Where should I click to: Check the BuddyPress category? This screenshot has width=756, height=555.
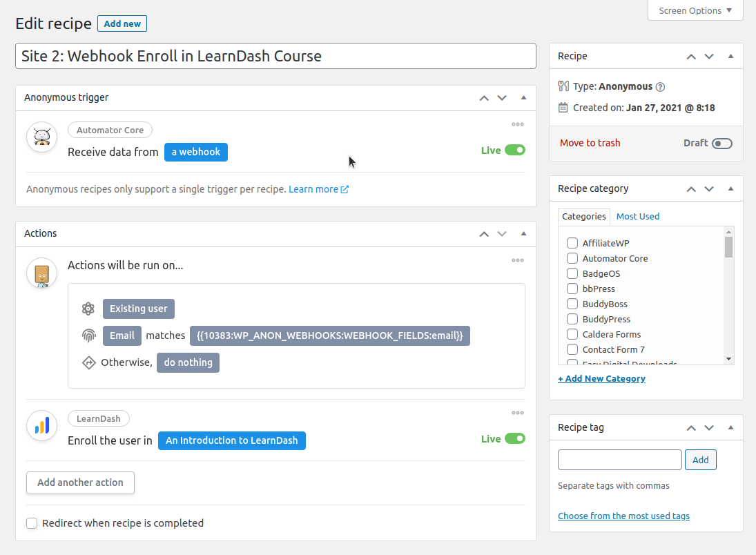coord(572,319)
